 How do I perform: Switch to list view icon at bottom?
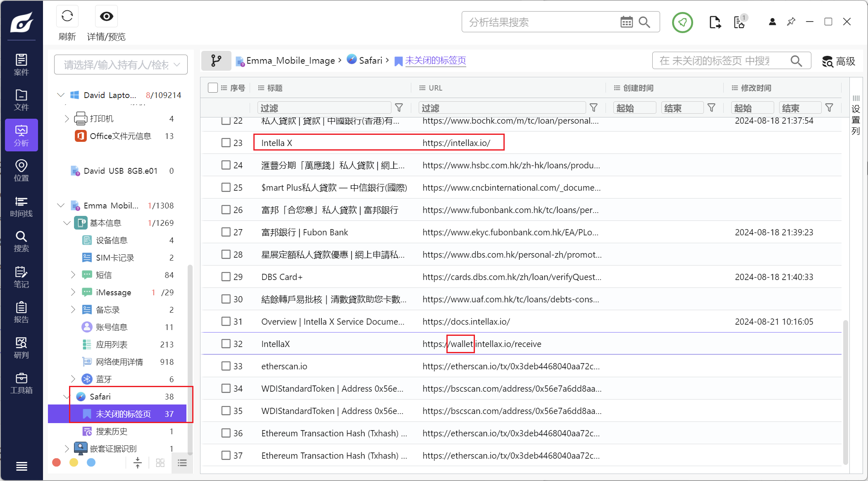182,462
